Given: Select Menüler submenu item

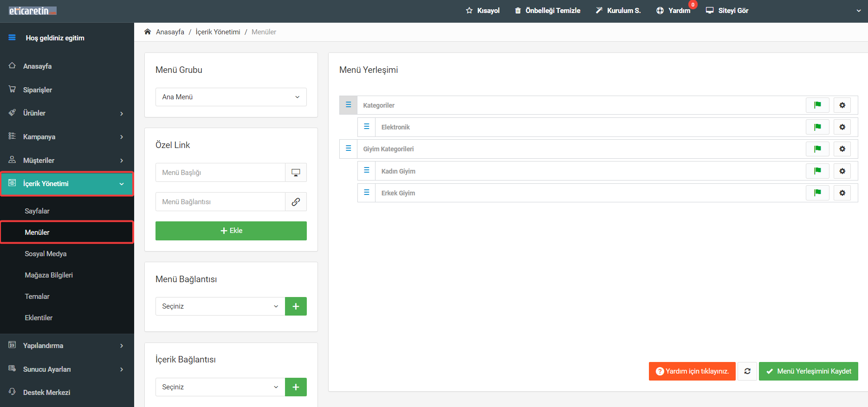Looking at the screenshot, I should [x=67, y=233].
